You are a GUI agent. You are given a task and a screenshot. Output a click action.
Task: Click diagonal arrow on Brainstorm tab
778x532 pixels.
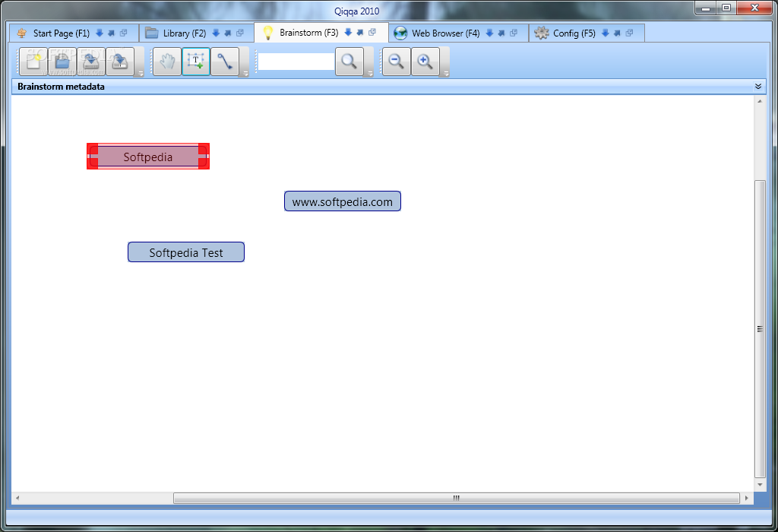(359, 32)
